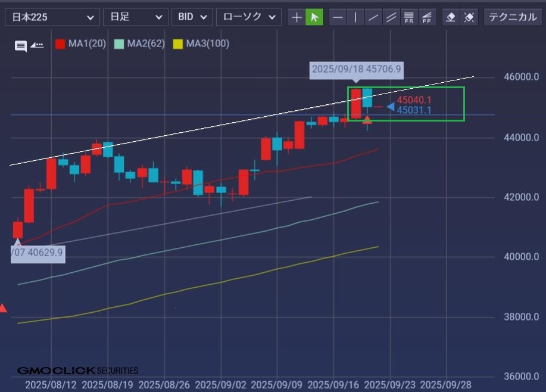Select the Fibonacci retracement FR tool

[x=409, y=17]
